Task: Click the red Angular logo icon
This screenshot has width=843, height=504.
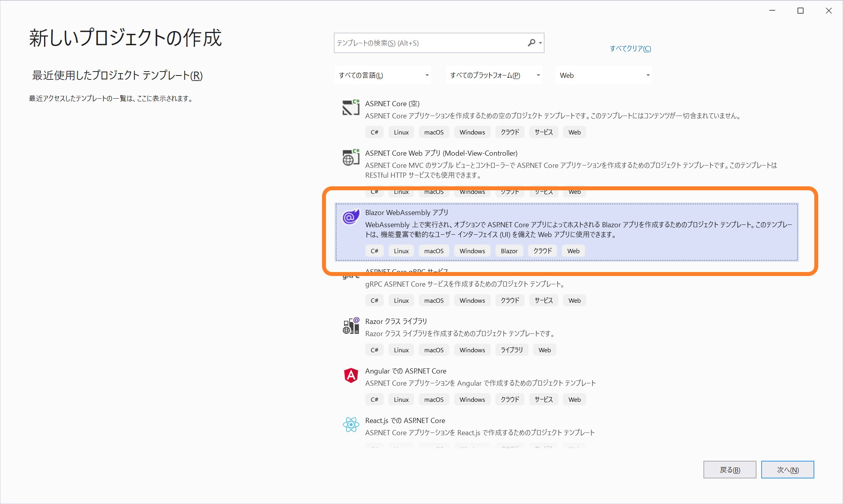Action: [x=351, y=375]
